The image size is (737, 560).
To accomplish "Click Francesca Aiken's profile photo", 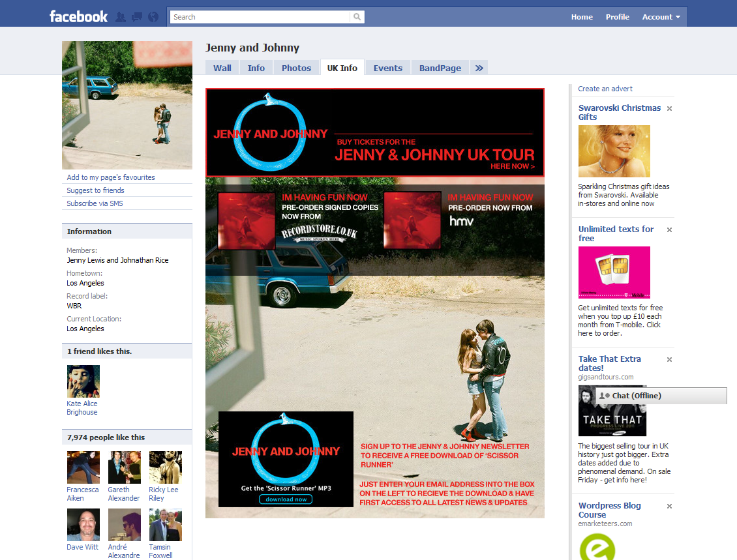I will pos(83,467).
